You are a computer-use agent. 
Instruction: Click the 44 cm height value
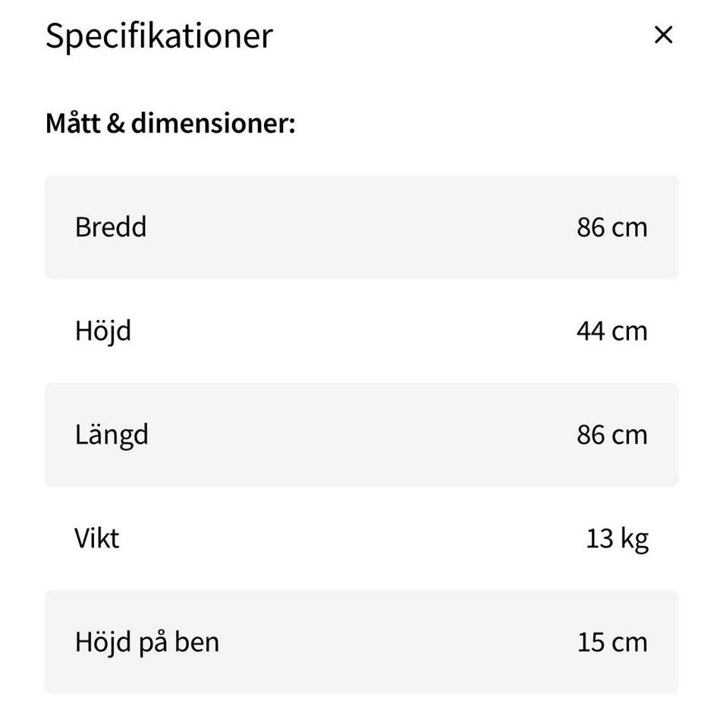tap(611, 331)
